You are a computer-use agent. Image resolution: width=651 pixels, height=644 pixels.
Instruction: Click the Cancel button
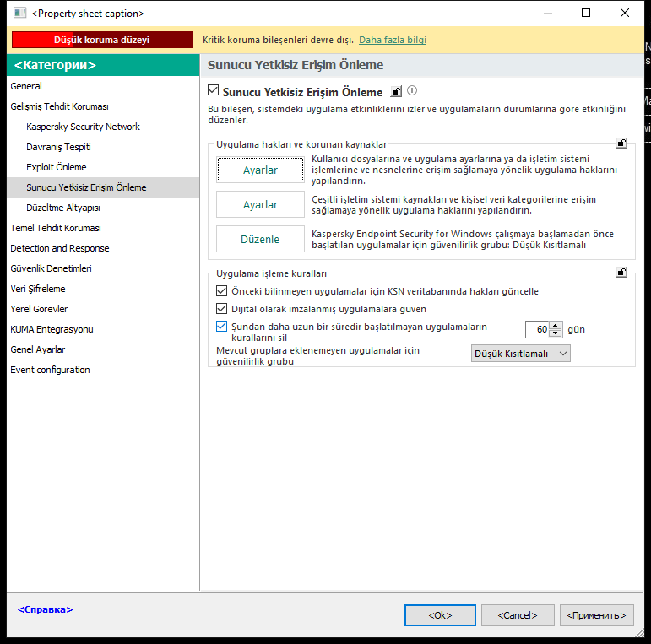(518, 615)
